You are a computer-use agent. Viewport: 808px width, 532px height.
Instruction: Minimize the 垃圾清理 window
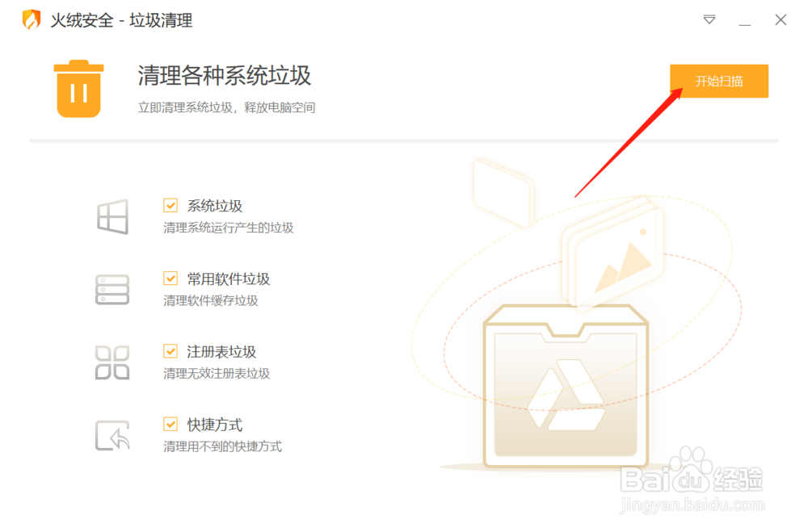tap(745, 21)
